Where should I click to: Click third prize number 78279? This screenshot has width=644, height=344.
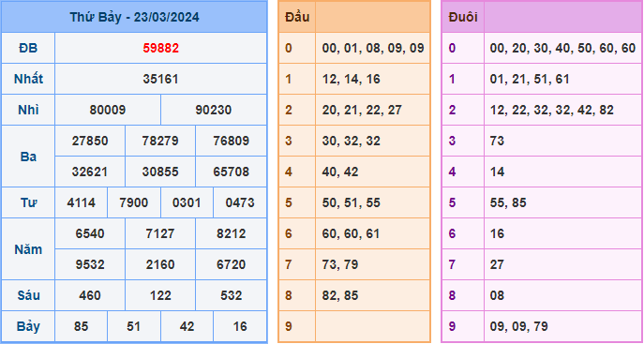click(160, 141)
